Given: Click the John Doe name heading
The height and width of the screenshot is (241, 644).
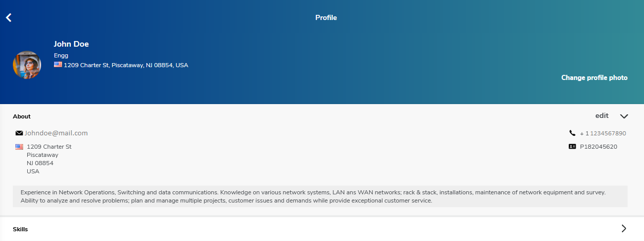Looking at the screenshot, I should pyautogui.click(x=71, y=44).
